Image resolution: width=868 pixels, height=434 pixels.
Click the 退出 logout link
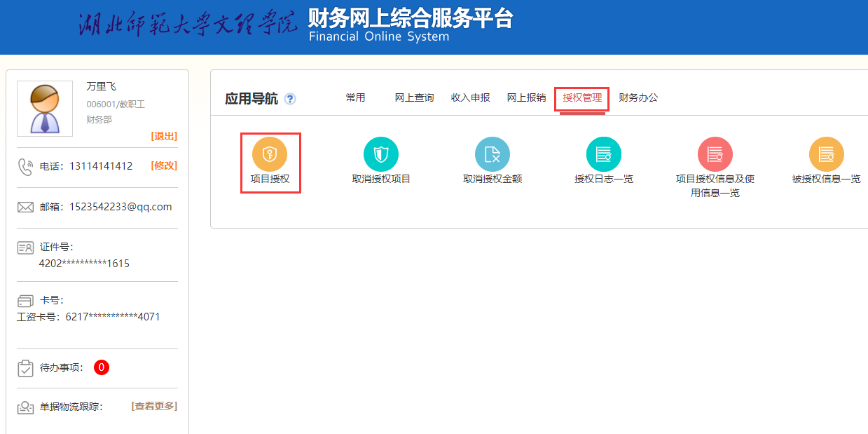click(164, 136)
